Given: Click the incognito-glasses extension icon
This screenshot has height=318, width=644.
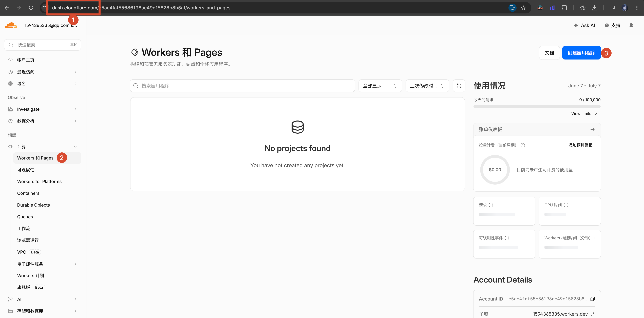Looking at the screenshot, I should (540, 8).
